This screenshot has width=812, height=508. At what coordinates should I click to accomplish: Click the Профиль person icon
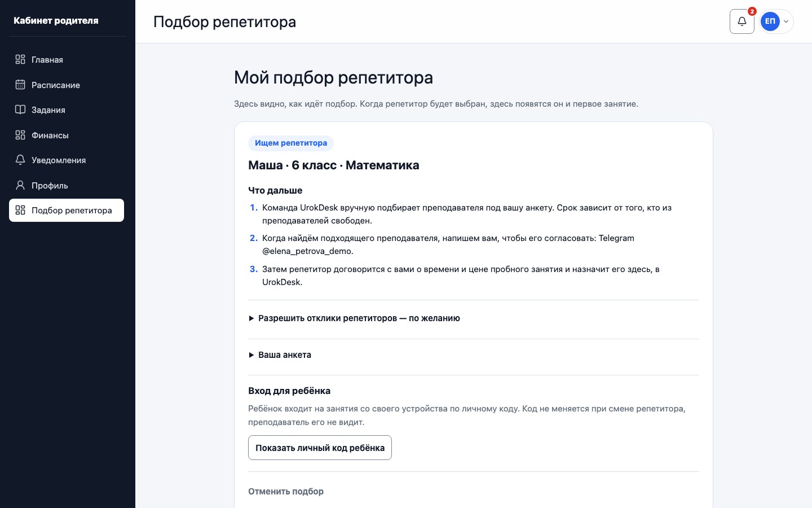click(20, 185)
